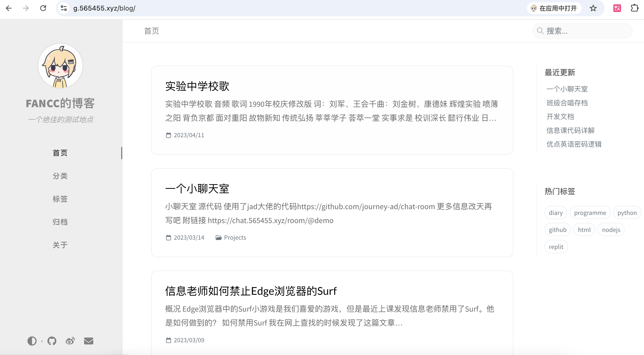Open the post 一个小聊天室
Viewport: 644px width, 355px height.
click(x=197, y=189)
